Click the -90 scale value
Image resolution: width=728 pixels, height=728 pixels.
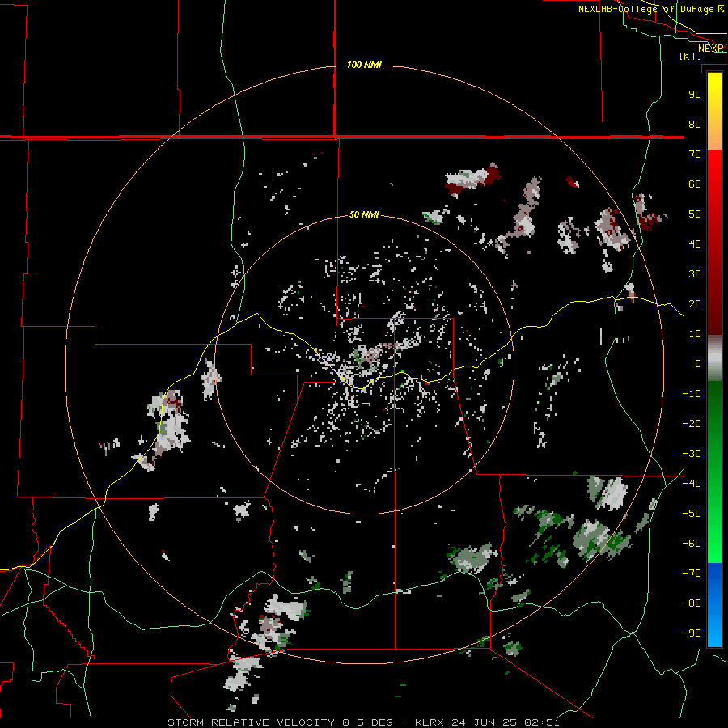692,633
